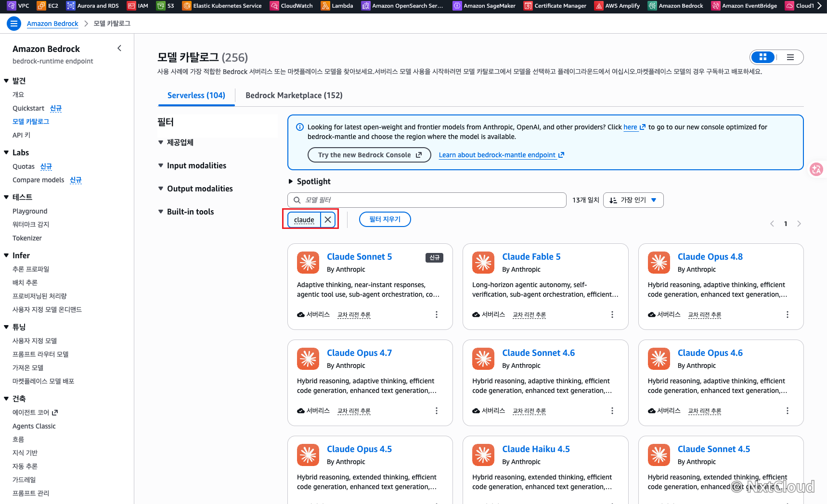Open Learn about bedrock-mantle endpoint link
Viewport: 827px width, 504px height.
(x=501, y=155)
